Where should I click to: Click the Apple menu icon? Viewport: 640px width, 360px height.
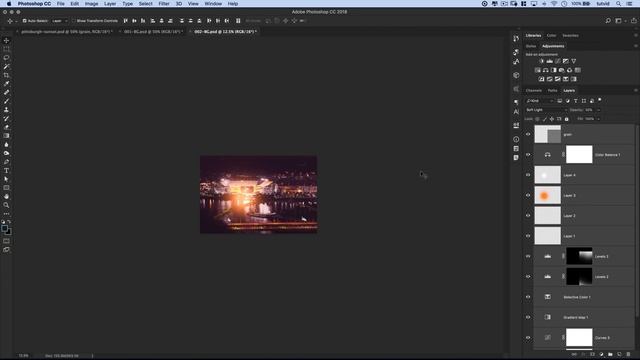pyautogui.click(x=9, y=4)
